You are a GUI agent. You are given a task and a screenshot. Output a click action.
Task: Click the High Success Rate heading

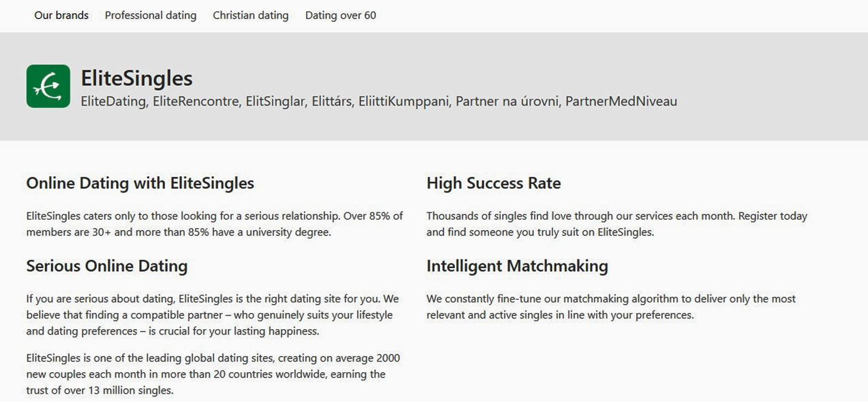click(493, 183)
